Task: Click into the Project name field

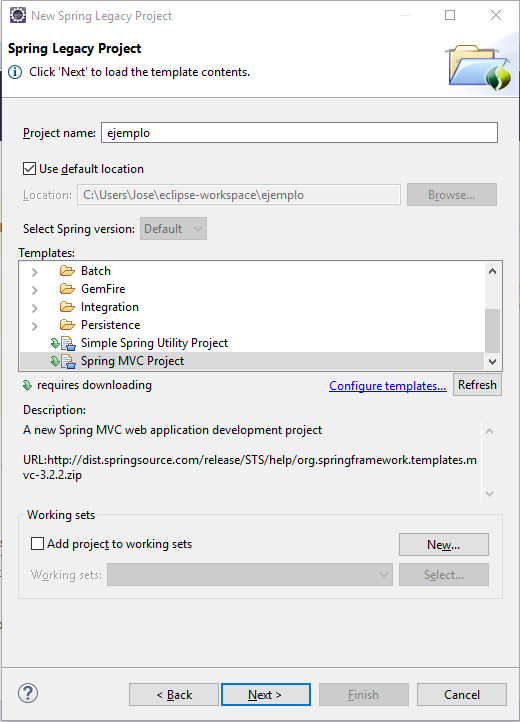Action: (299, 133)
